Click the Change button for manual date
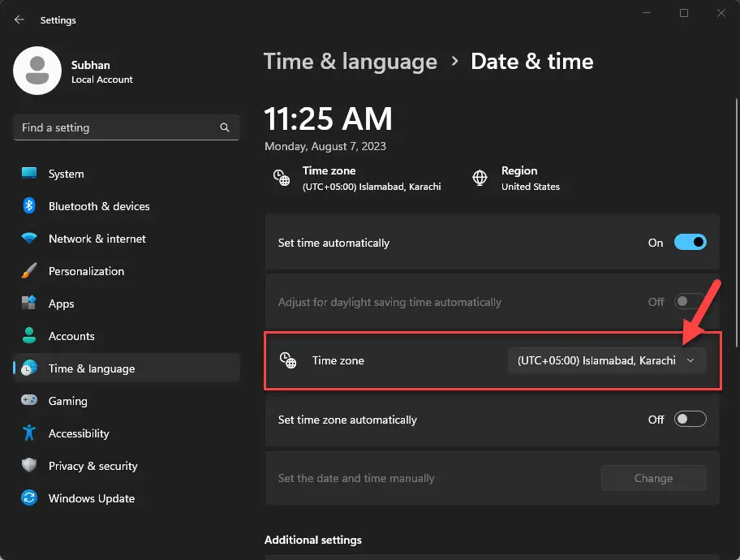The width and height of the screenshot is (740, 560). [653, 478]
